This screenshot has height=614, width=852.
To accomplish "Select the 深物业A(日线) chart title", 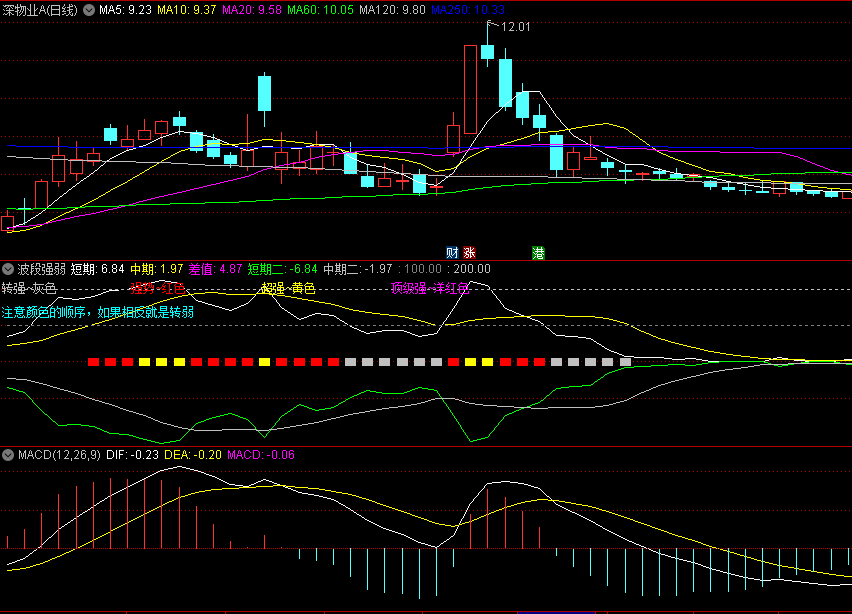I will pyautogui.click(x=40, y=10).
